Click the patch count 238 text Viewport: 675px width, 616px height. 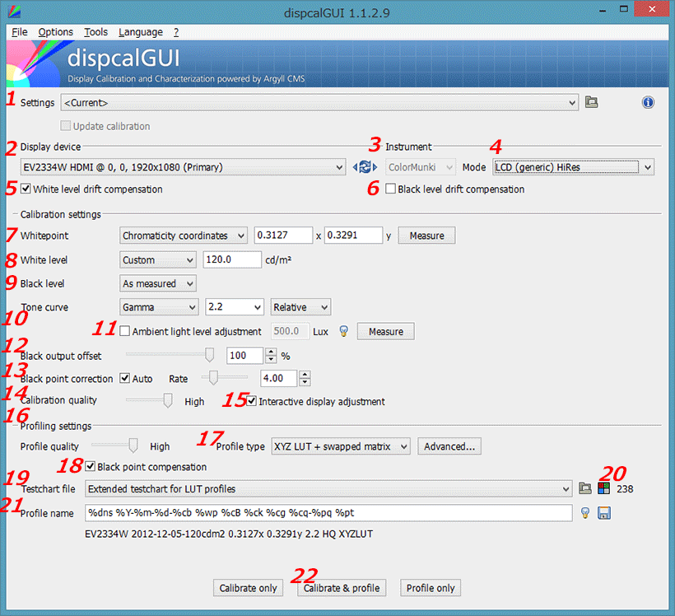[x=625, y=489]
